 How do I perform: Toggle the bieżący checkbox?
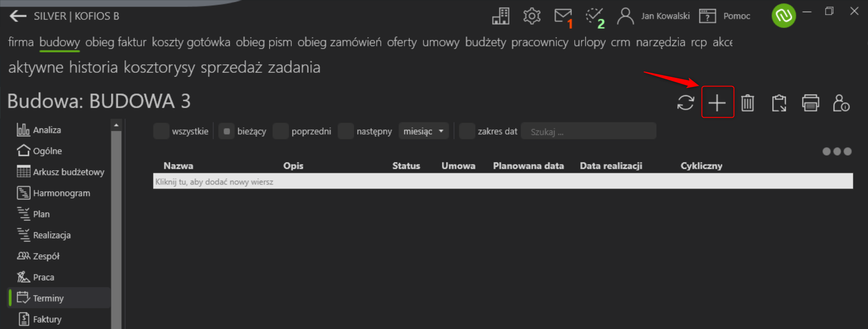[226, 131]
